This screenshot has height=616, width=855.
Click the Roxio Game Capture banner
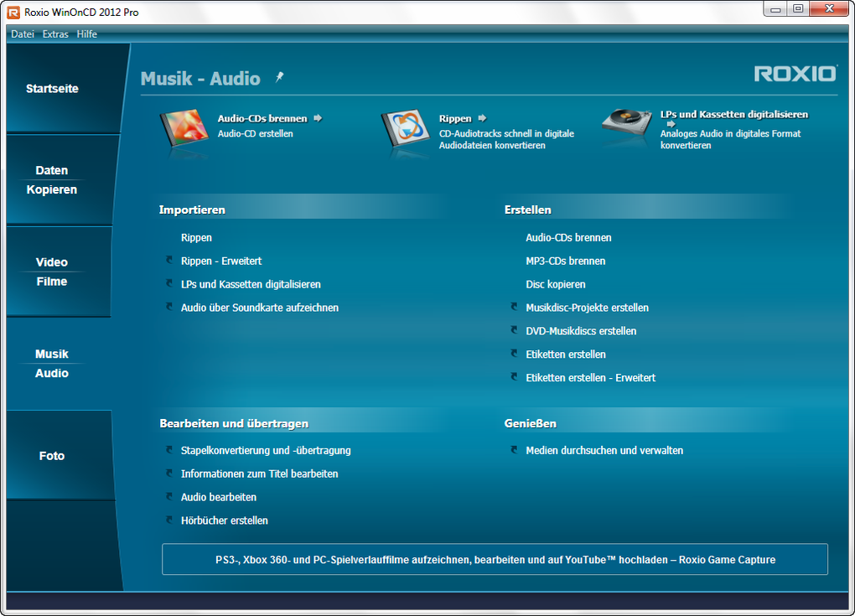(495, 559)
